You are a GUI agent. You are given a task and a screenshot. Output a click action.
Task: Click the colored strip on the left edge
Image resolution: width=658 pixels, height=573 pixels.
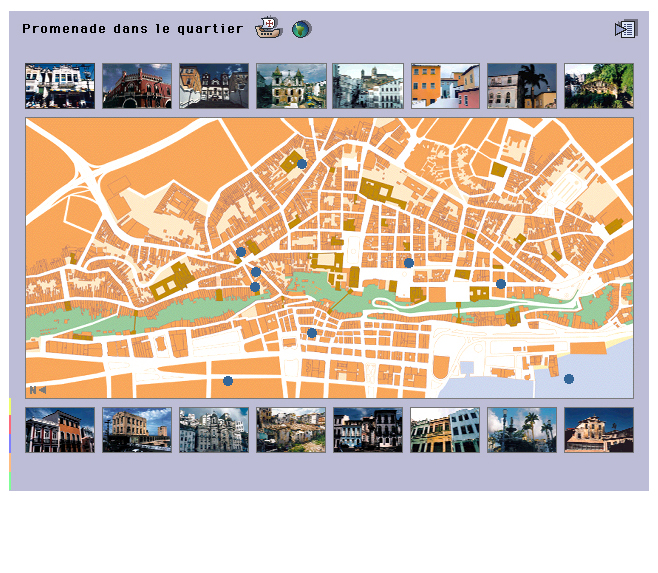(x=10, y=444)
